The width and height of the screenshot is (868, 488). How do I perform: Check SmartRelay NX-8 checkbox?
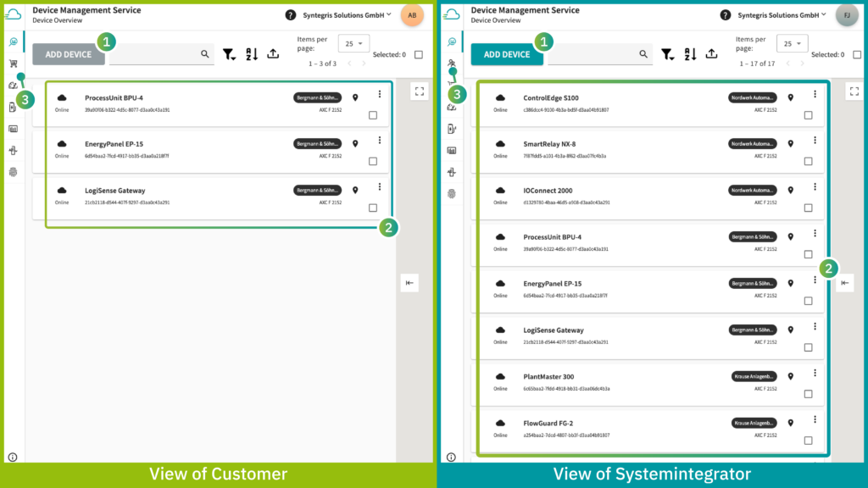click(x=808, y=162)
